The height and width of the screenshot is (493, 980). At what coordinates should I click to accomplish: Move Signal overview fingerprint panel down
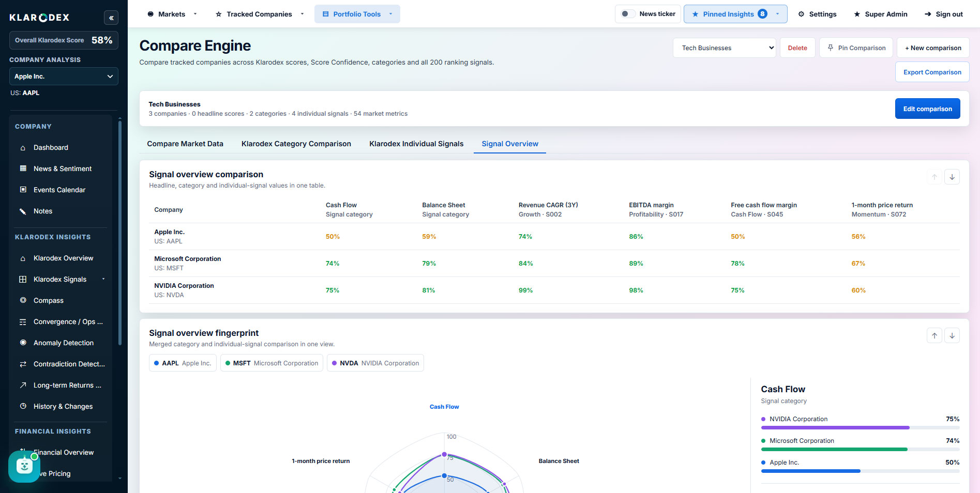coord(952,335)
